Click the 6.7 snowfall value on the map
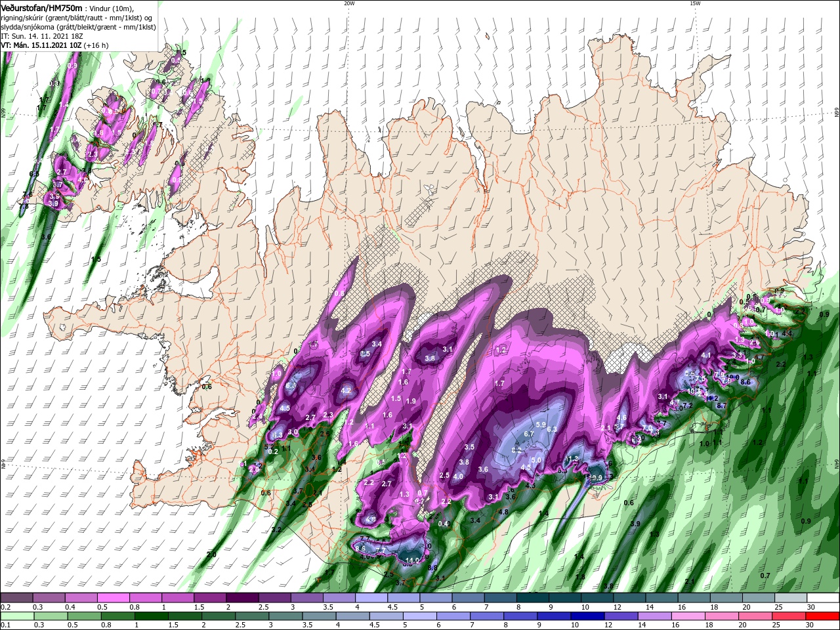840x630 pixels. coord(530,434)
